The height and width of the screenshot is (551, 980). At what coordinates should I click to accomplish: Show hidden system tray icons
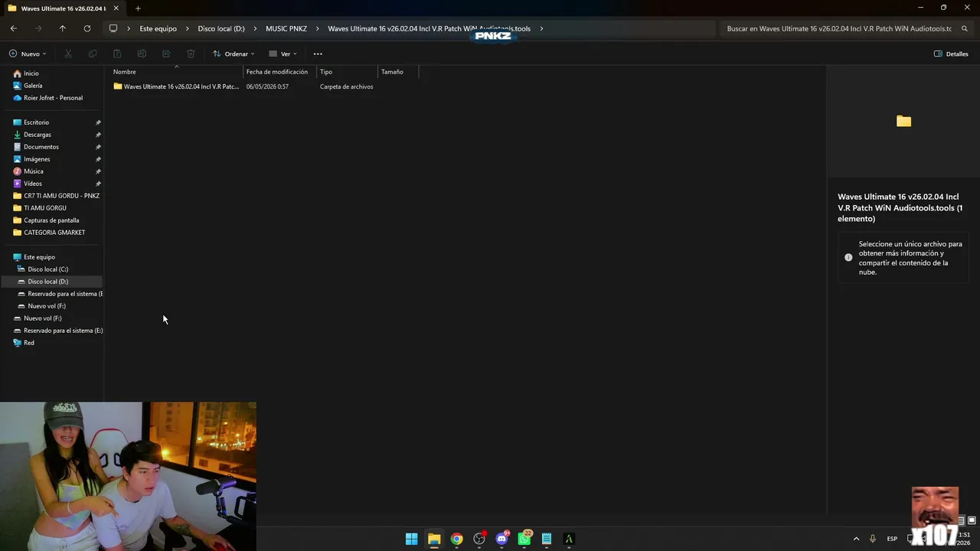point(856,539)
